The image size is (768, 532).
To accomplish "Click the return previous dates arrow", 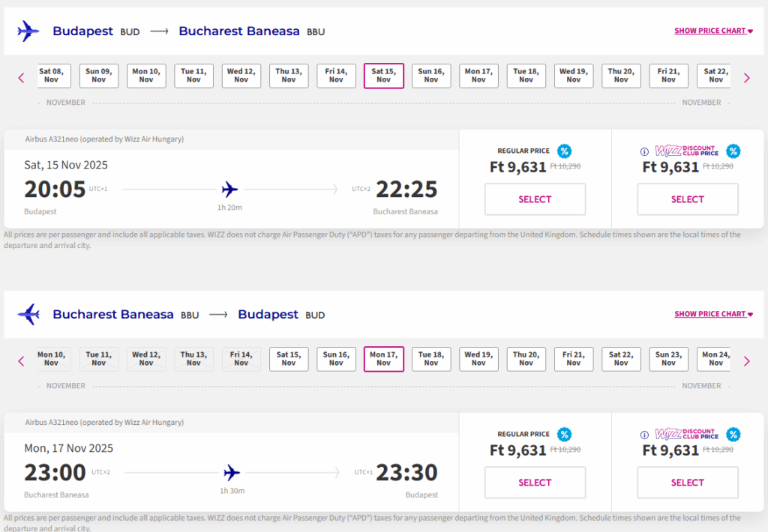I will coord(21,361).
